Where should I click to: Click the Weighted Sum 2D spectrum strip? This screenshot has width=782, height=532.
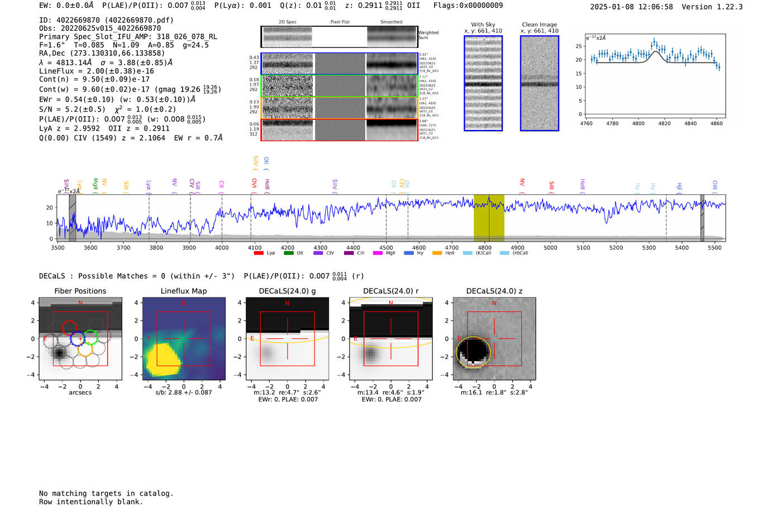pyautogui.click(x=339, y=37)
